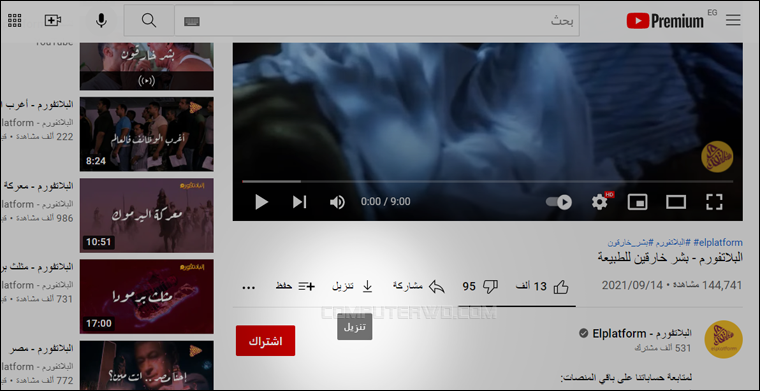Click the 0:00 / 9:00 time display
This screenshot has width=760, height=391.
pos(385,202)
